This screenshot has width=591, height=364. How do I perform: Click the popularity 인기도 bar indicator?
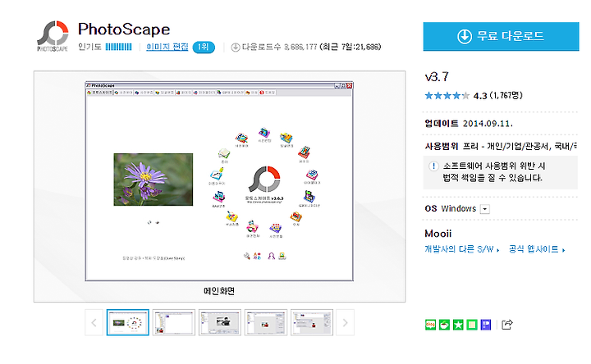(118, 47)
